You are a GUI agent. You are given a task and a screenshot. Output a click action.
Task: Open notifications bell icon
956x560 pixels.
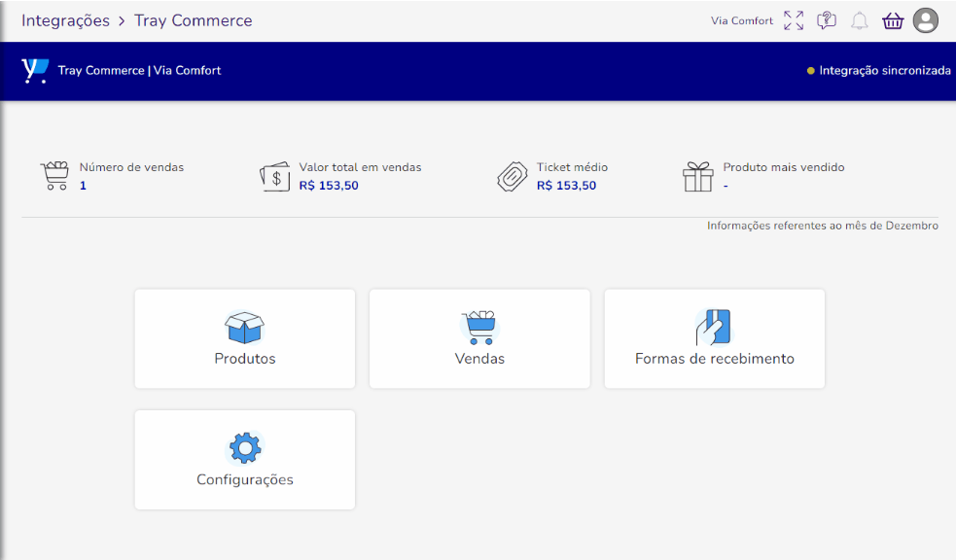859,20
